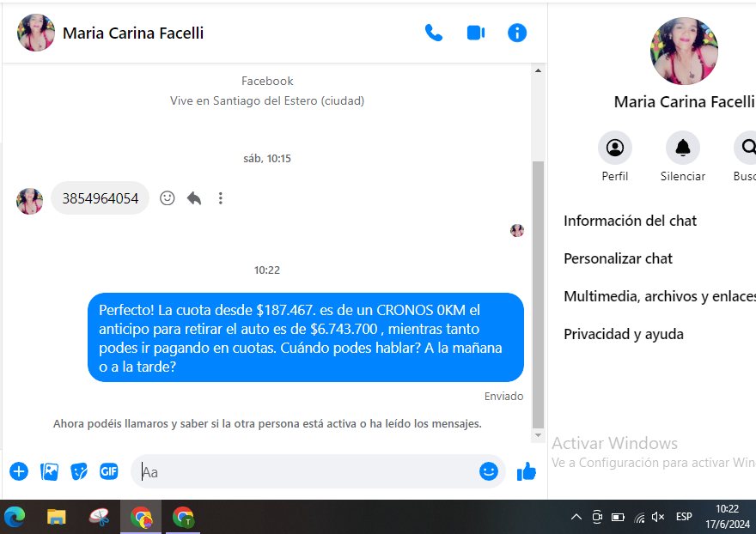Screen dimensions: 756x534
Task: Click the 'Ahora podéis llamaros' notice text
Action: tap(267, 423)
